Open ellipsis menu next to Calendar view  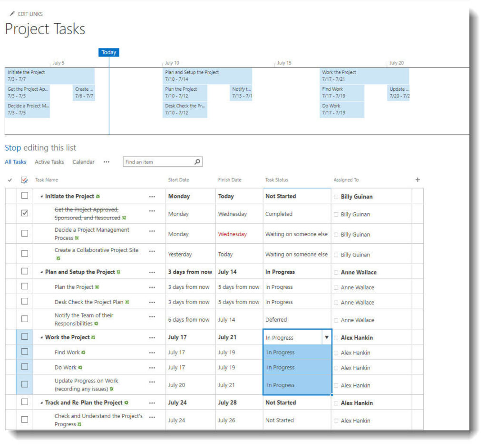[x=106, y=162]
